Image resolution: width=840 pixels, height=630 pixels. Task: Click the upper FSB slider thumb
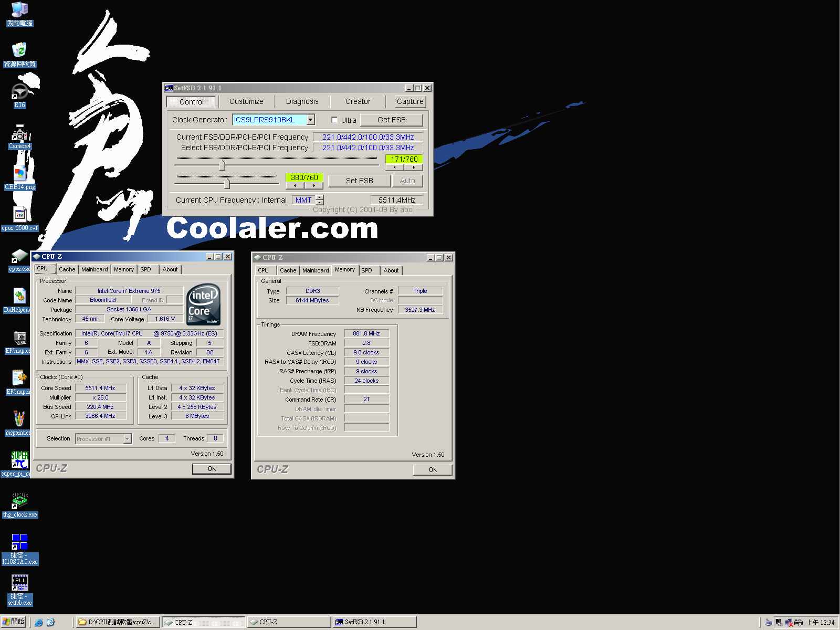(x=223, y=165)
